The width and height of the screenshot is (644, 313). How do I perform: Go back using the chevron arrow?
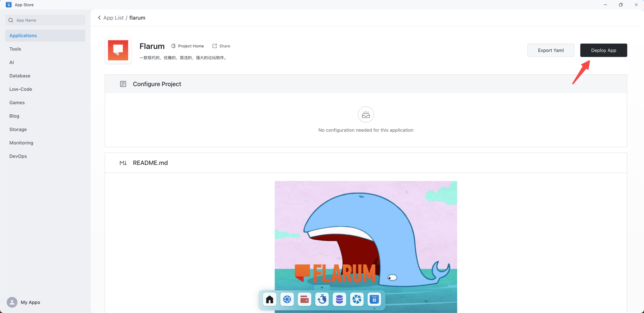click(x=99, y=18)
